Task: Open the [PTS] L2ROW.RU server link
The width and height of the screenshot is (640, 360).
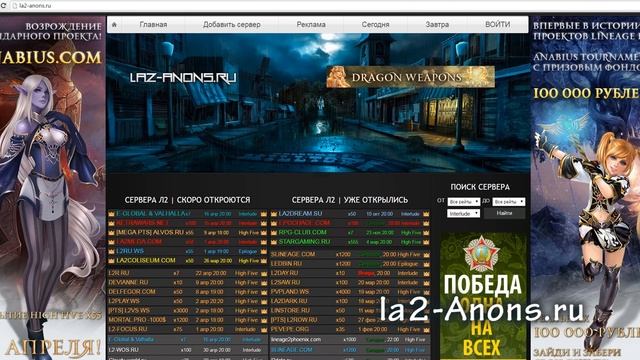Action: [294, 320]
